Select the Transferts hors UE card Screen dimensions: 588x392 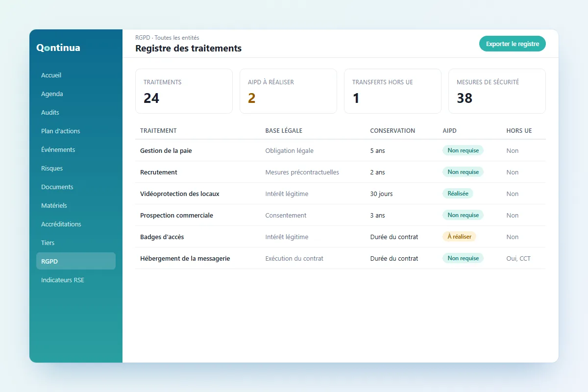point(392,91)
